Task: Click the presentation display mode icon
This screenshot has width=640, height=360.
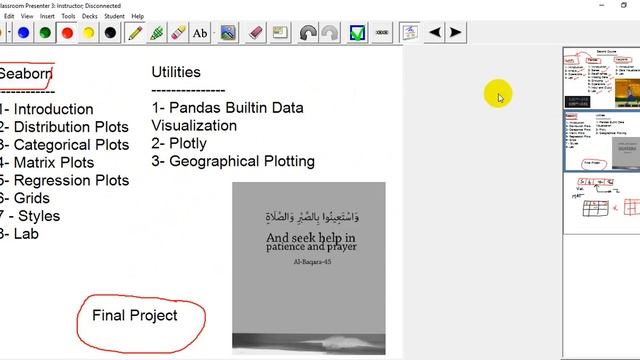Action: click(409, 33)
